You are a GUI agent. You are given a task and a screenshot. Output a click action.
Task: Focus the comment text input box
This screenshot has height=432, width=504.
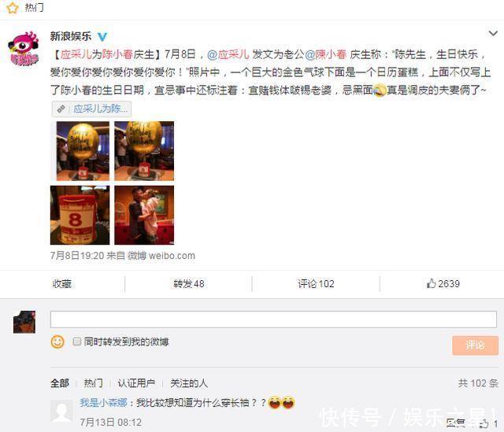273,319
